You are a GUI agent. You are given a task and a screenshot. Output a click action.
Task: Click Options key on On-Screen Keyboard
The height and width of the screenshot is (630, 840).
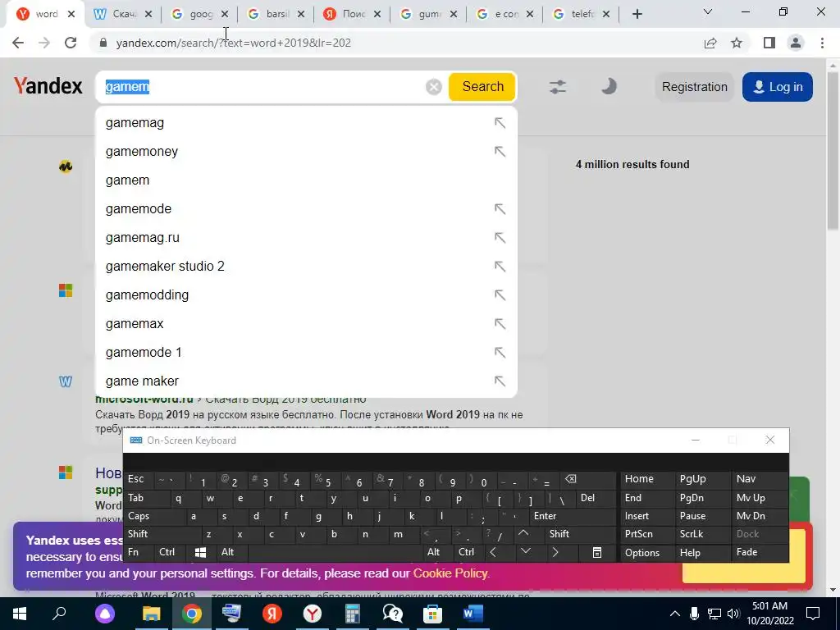tap(648, 552)
